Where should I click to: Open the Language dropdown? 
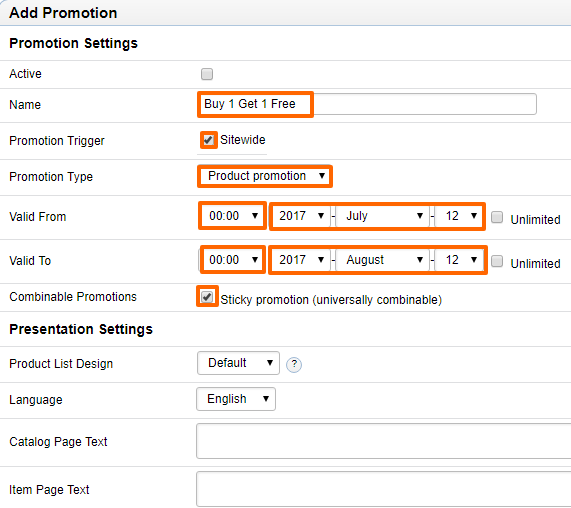236,399
